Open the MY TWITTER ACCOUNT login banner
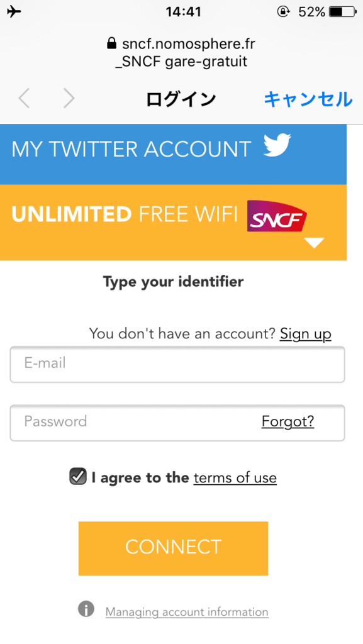Image resolution: width=363 pixels, height=644 pixels. (x=173, y=155)
